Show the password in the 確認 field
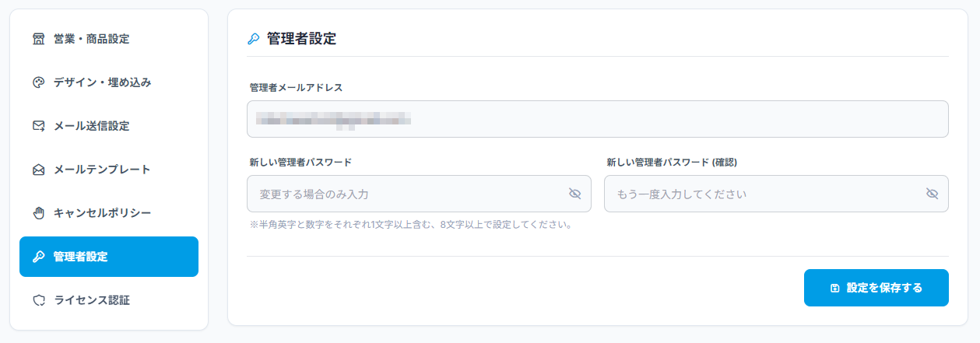The height and width of the screenshot is (343, 980). pos(933,194)
